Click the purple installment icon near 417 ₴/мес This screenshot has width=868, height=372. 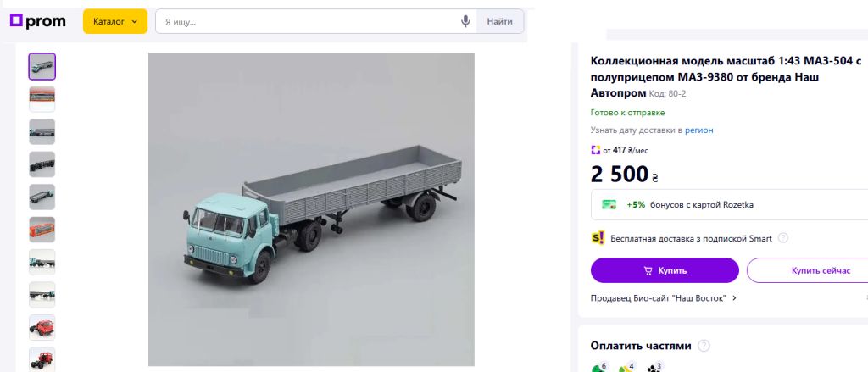(596, 150)
